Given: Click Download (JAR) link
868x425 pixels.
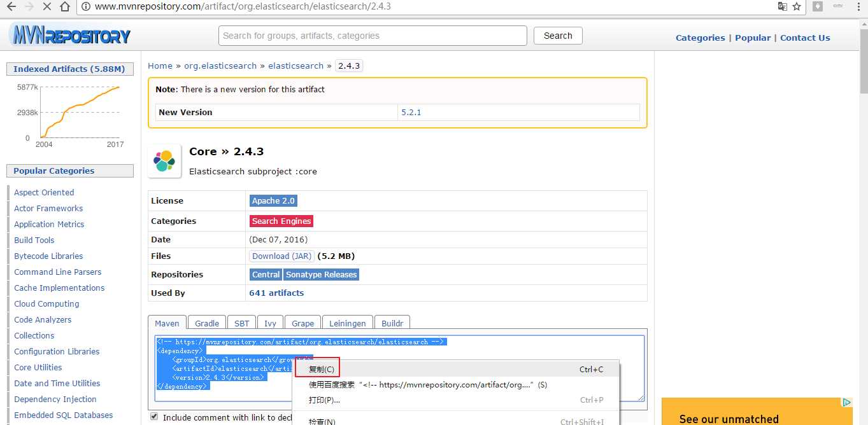Looking at the screenshot, I should click(x=281, y=256).
